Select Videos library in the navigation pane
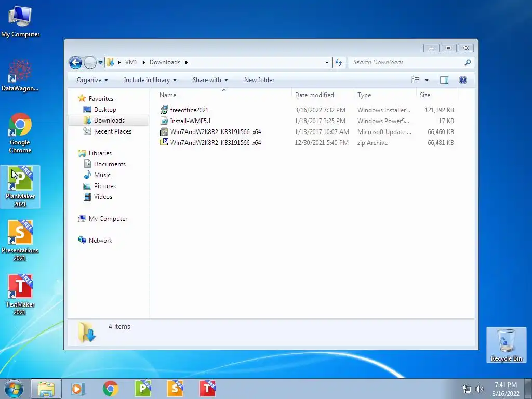532x399 pixels. 103,197
